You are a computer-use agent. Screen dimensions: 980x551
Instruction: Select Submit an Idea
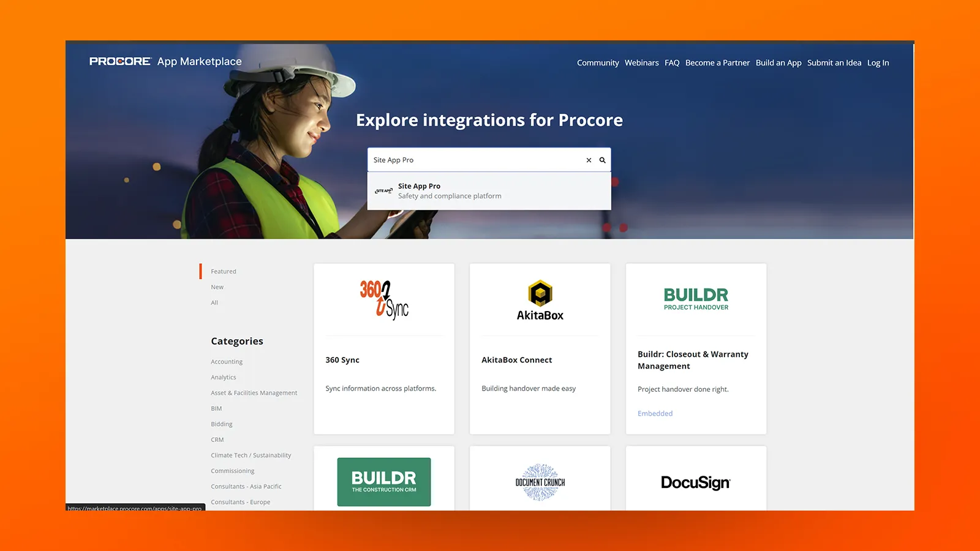(834, 62)
